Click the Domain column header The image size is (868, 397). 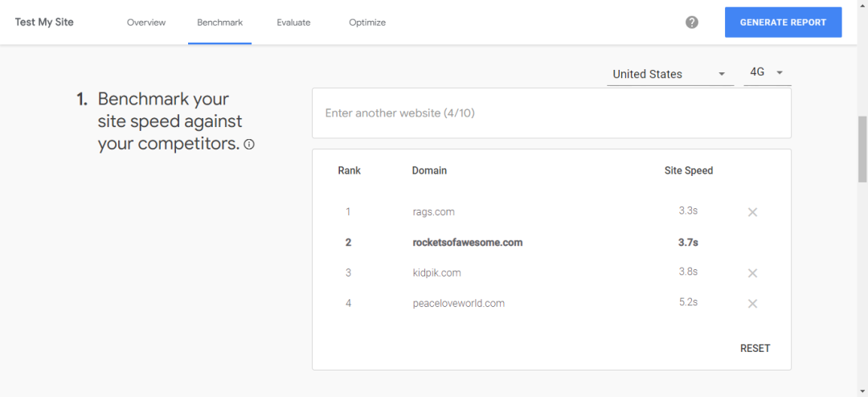pos(429,170)
